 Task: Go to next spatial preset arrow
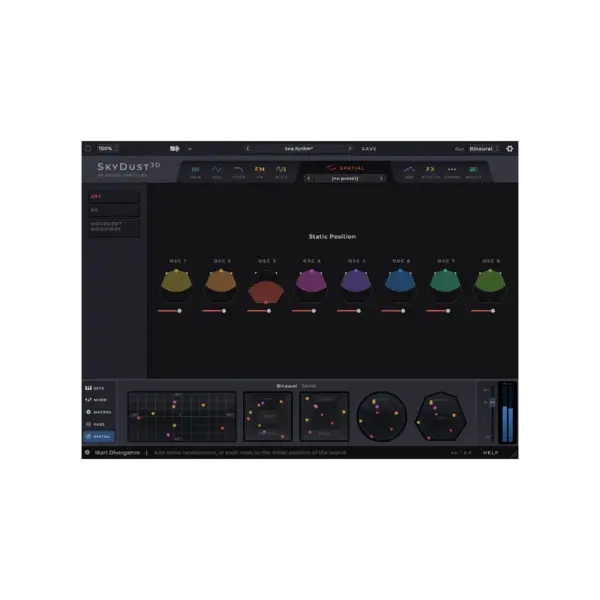pos(381,178)
